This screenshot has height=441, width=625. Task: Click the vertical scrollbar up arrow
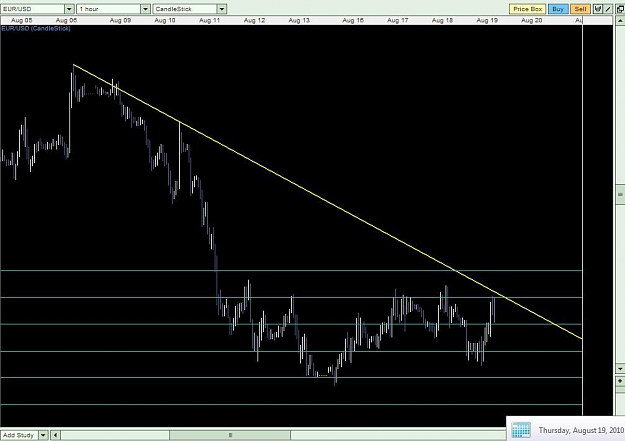[x=620, y=21]
